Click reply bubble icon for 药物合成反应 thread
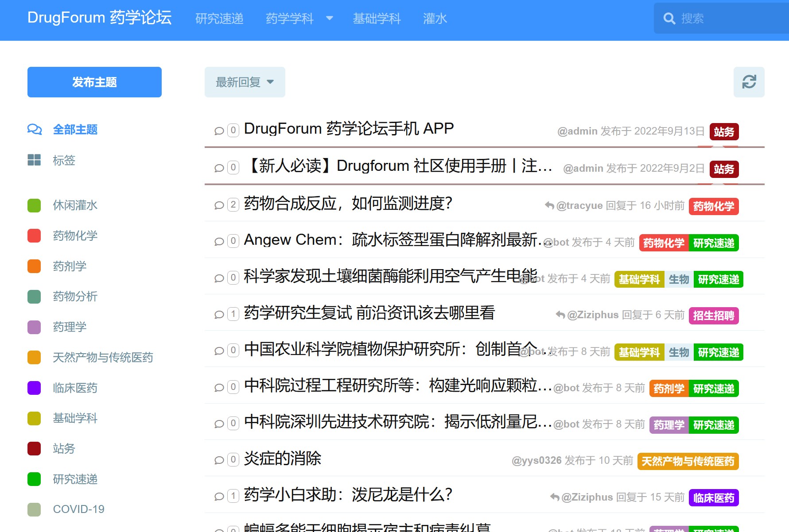 [x=219, y=205]
